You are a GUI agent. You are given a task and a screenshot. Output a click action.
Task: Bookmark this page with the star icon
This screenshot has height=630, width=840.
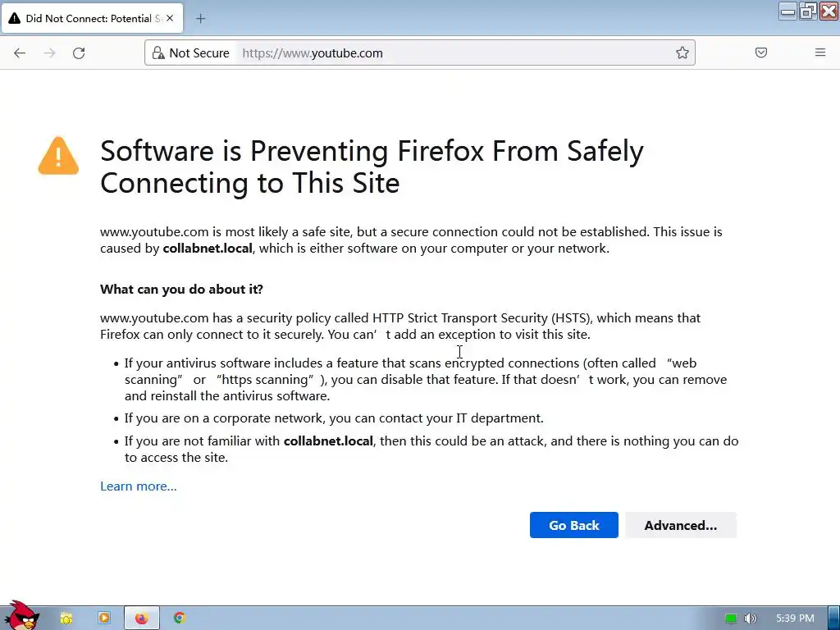click(682, 52)
